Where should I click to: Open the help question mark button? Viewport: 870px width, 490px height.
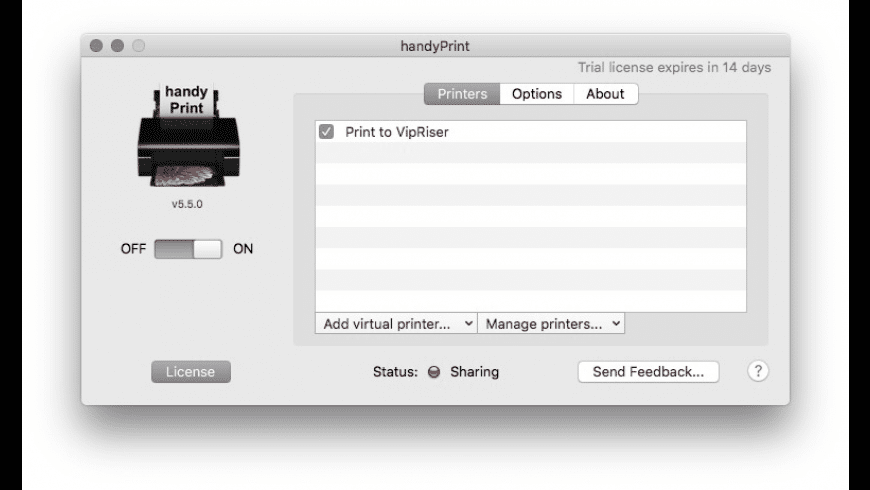(x=757, y=371)
